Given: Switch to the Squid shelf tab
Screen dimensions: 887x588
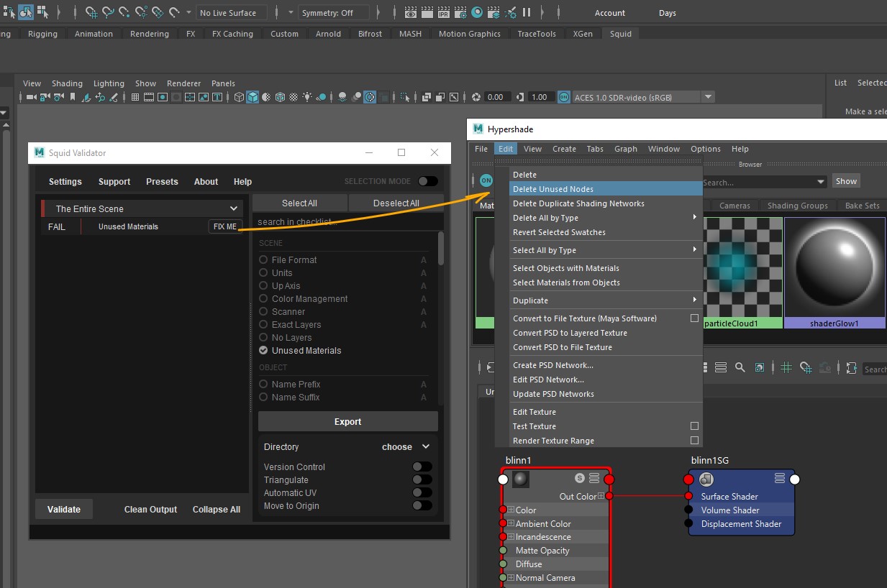Looking at the screenshot, I should tap(621, 34).
